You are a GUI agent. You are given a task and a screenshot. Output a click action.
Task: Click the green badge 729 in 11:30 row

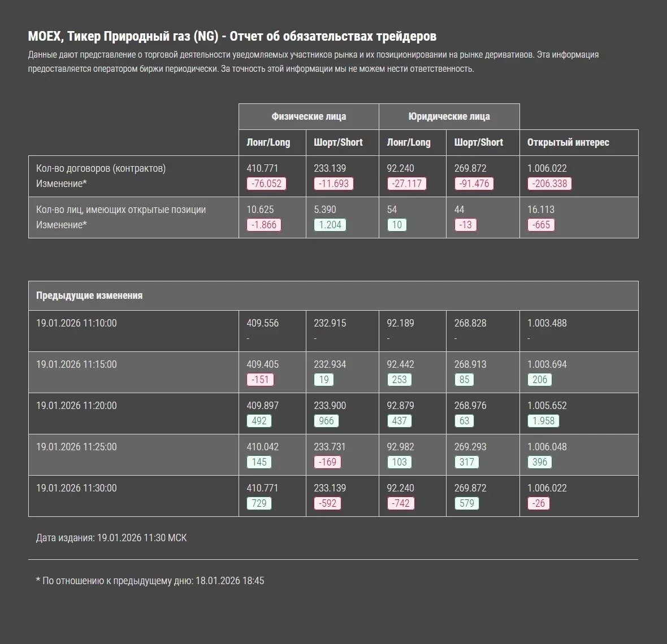259,503
